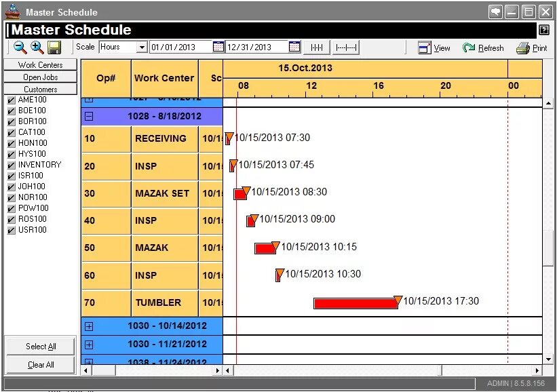Click the TUMBLER work center cell

coord(164,303)
